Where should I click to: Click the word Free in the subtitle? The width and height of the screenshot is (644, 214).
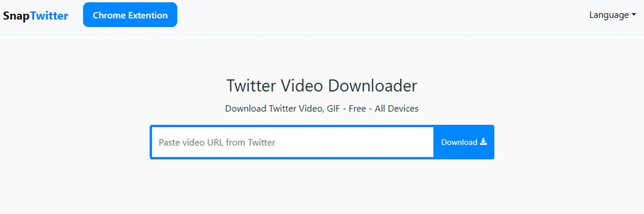coord(357,109)
